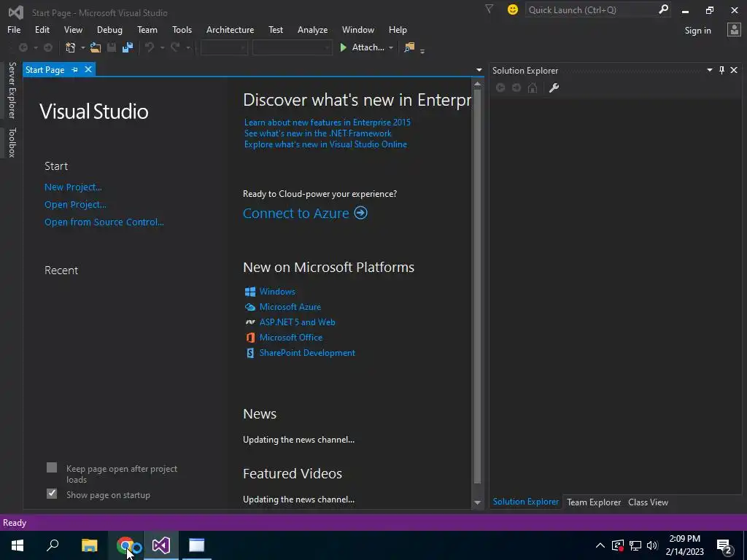
Task: Click the Redo toolbar icon
Action: click(x=175, y=47)
